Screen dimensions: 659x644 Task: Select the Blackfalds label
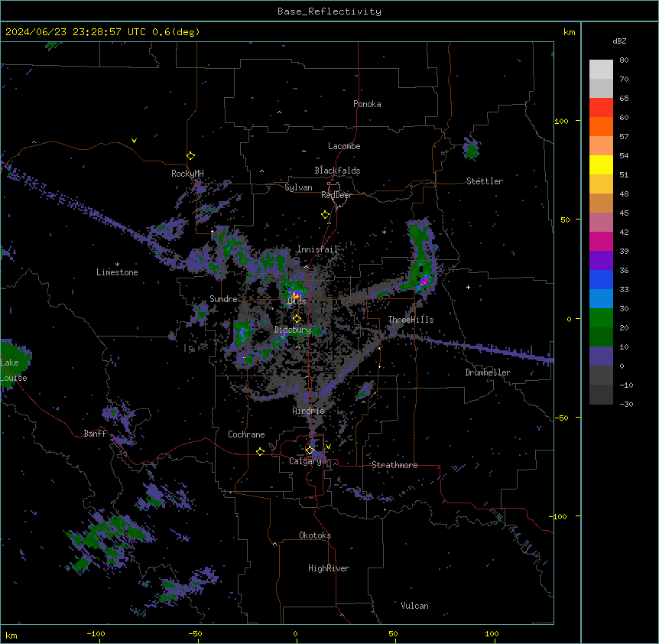pos(337,171)
